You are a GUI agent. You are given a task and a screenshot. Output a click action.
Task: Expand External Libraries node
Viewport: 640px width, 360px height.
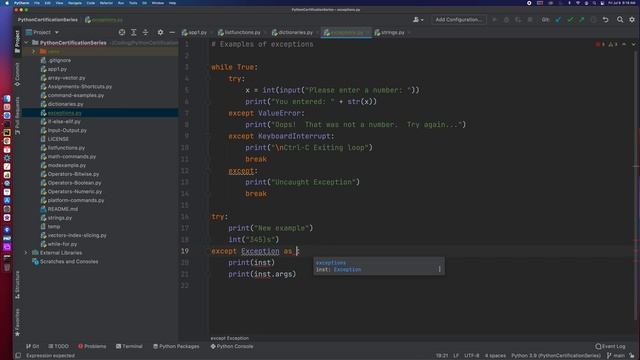26,253
